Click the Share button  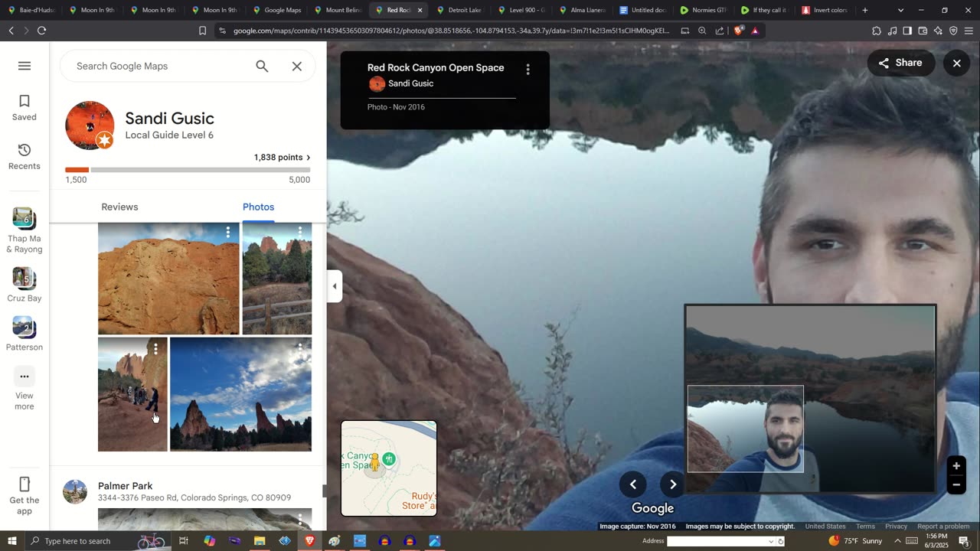(x=900, y=63)
